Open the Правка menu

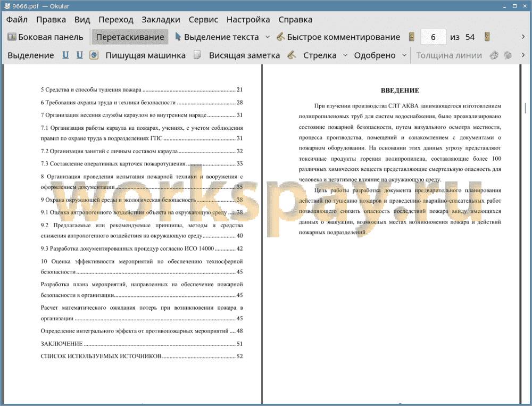point(51,19)
